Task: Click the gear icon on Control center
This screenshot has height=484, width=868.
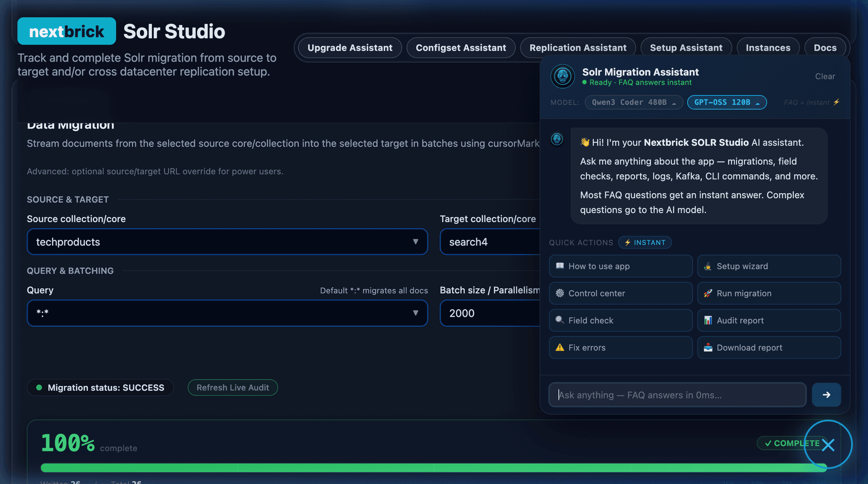Action: [560, 293]
